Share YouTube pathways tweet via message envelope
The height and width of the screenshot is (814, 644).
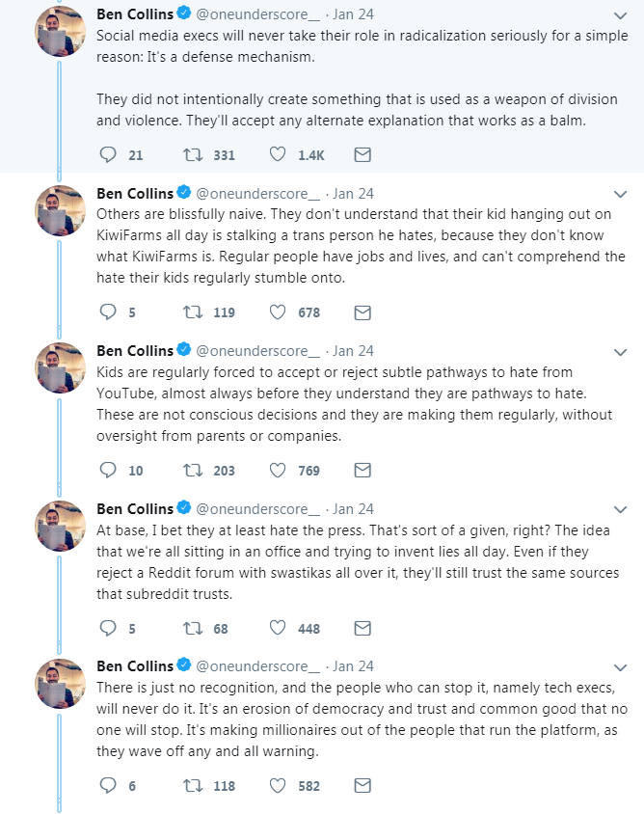[x=362, y=471]
